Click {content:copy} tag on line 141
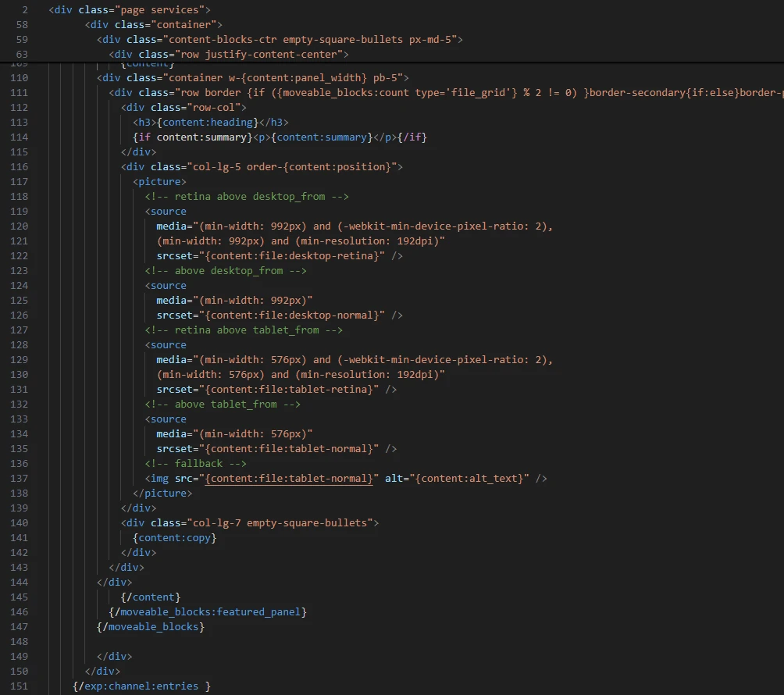The height and width of the screenshot is (695, 784). 174,538
